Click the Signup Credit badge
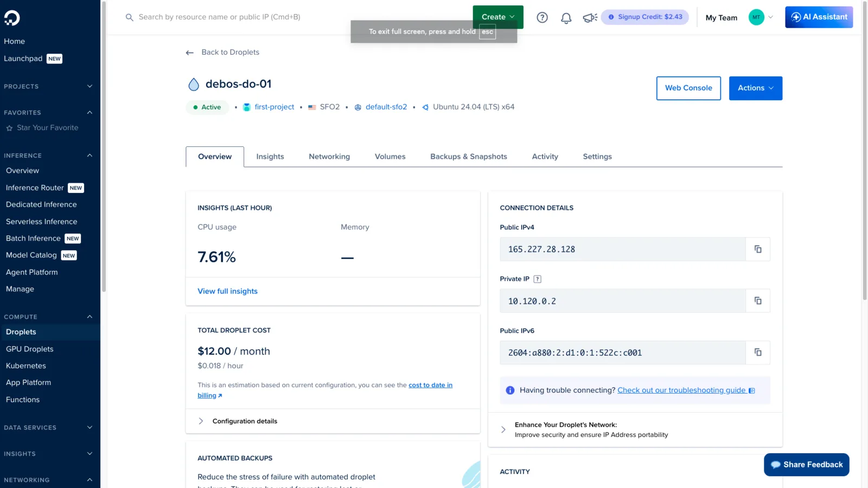 (x=644, y=17)
